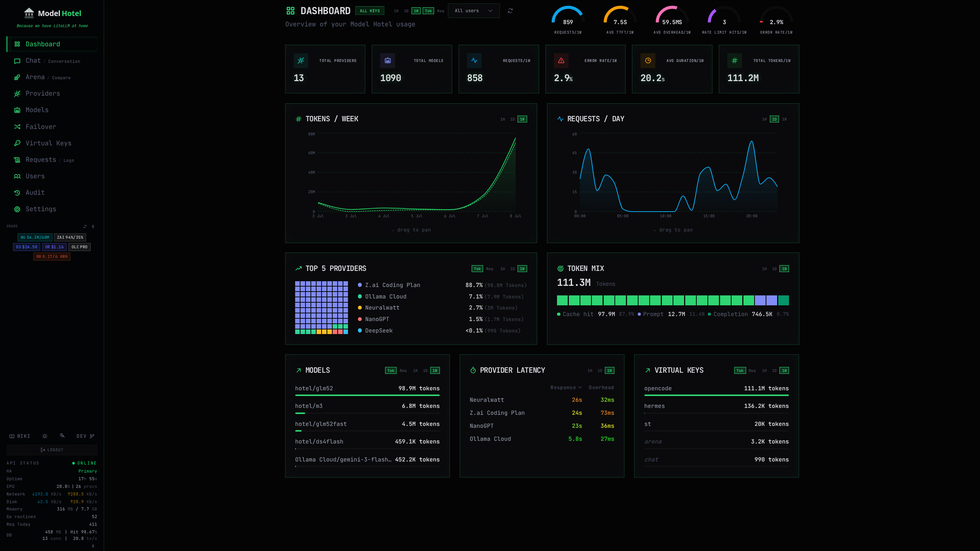The height and width of the screenshot is (551, 980).
Task: Open the All users dropdown
Action: tap(474, 11)
